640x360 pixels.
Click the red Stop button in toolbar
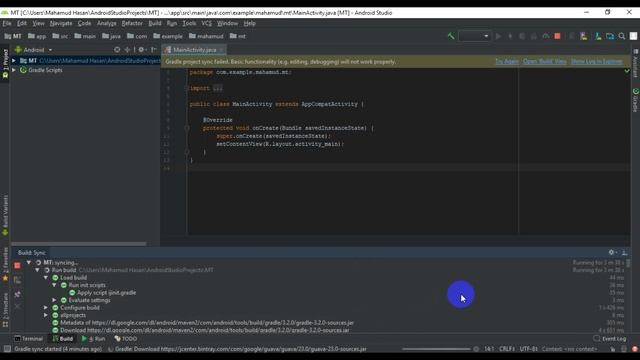pos(558,36)
